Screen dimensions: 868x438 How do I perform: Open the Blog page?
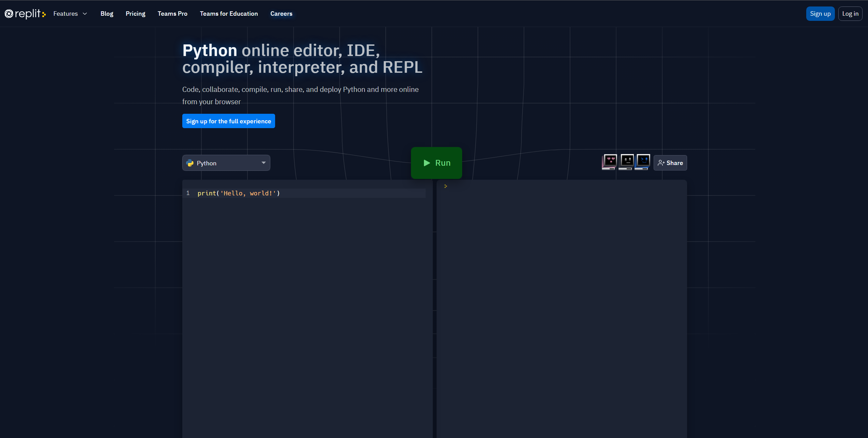tap(107, 14)
